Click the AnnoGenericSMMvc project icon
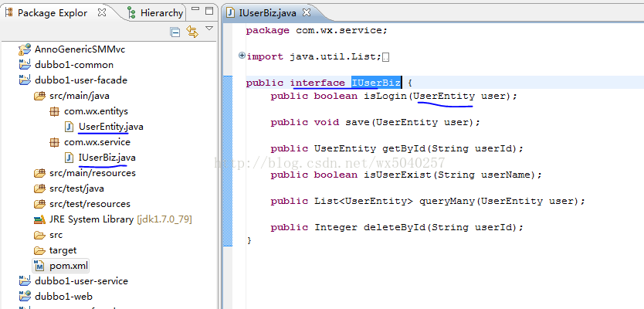Viewport: 644px width, 309px height. (x=25, y=49)
